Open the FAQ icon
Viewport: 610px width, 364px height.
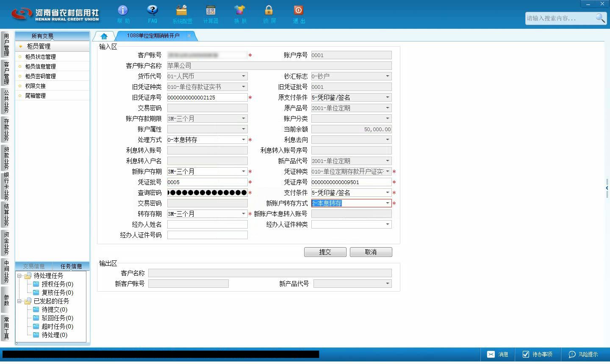click(152, 14)
